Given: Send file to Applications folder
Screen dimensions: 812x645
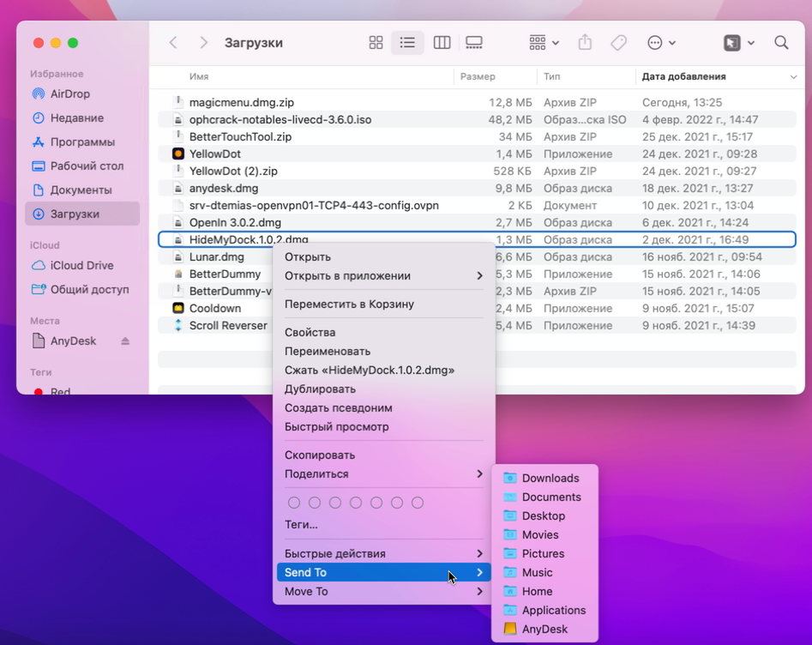Looking at the screenshot, I should [544, 611].
